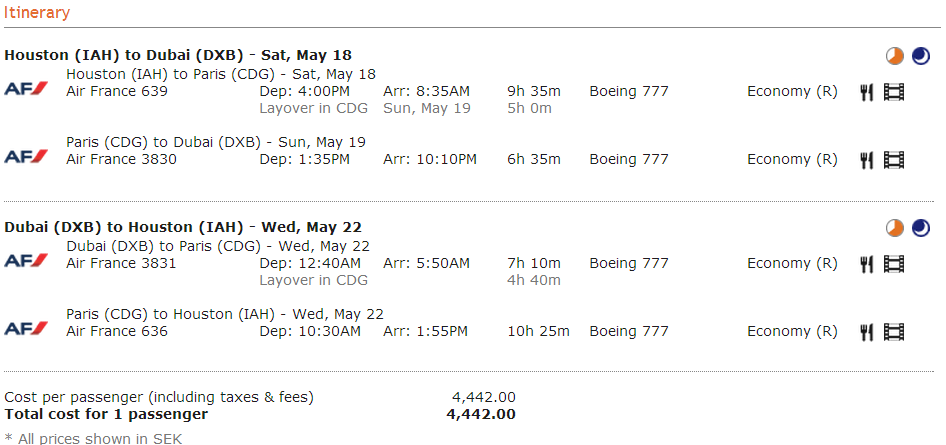Screen dimensions: 946x445
Task: Click Air France logo beside flight 636
Action: [26, 329]
